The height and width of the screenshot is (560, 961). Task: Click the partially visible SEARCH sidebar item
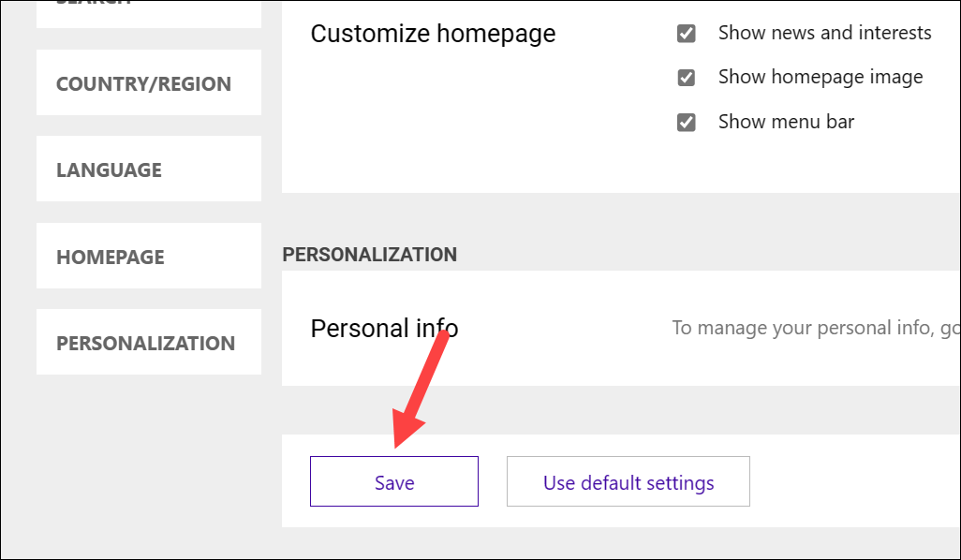pyautogui.click(x=149, y=13)
